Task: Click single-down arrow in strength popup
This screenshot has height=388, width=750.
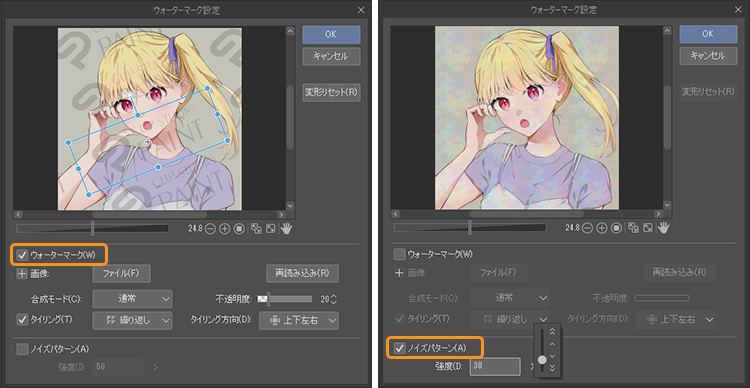Action: pos(552,356)
